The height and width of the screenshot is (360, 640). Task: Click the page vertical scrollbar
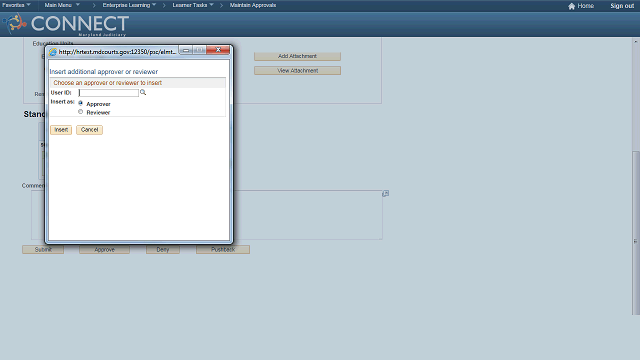click(636, 233)
